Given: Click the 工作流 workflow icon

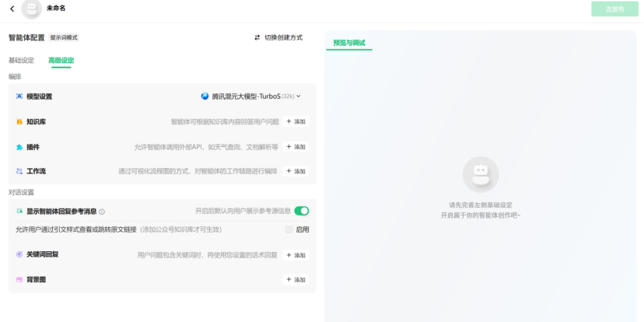Looking at the screenshot, I should click(x=19, y=171).
